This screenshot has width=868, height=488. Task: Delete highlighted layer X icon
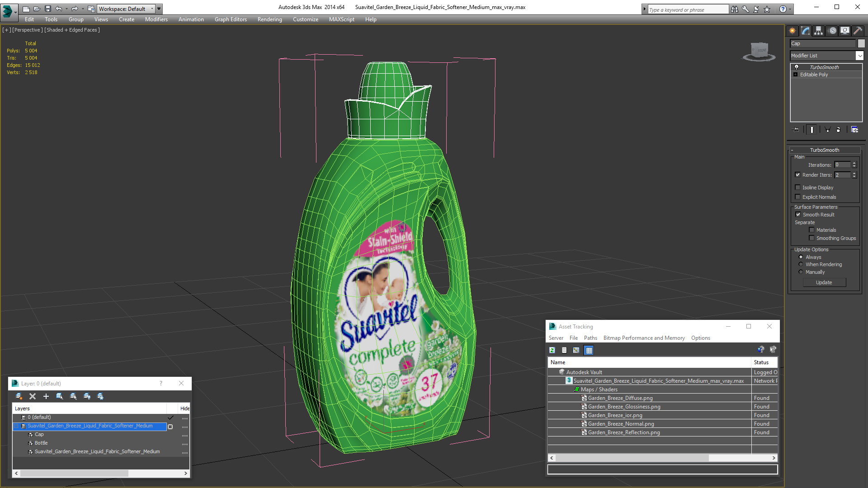coord(33,396)
